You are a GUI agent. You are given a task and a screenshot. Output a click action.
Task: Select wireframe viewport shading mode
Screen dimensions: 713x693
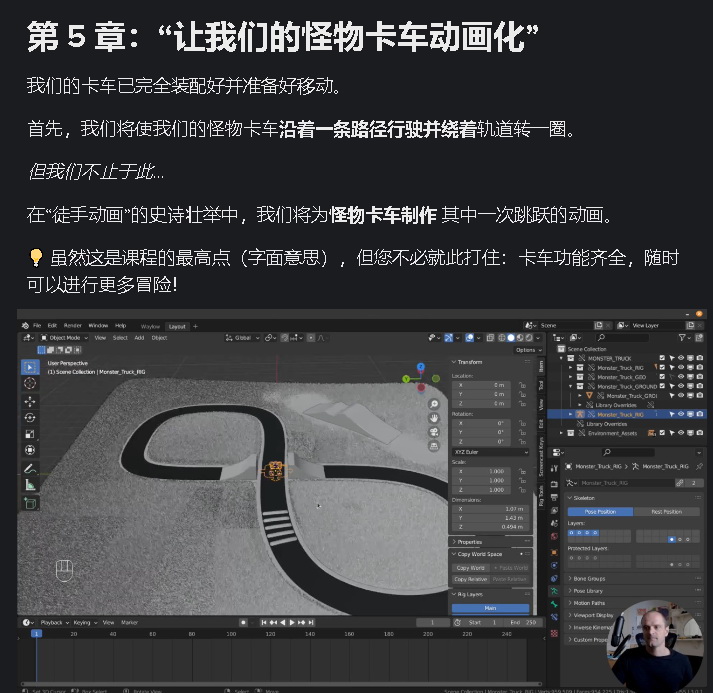[502, 338]
